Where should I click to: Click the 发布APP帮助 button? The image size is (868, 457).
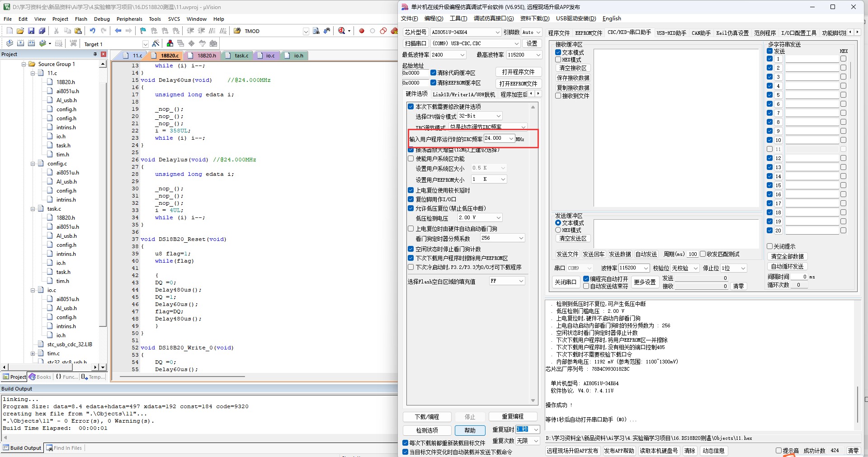click(x=619, y=451)
